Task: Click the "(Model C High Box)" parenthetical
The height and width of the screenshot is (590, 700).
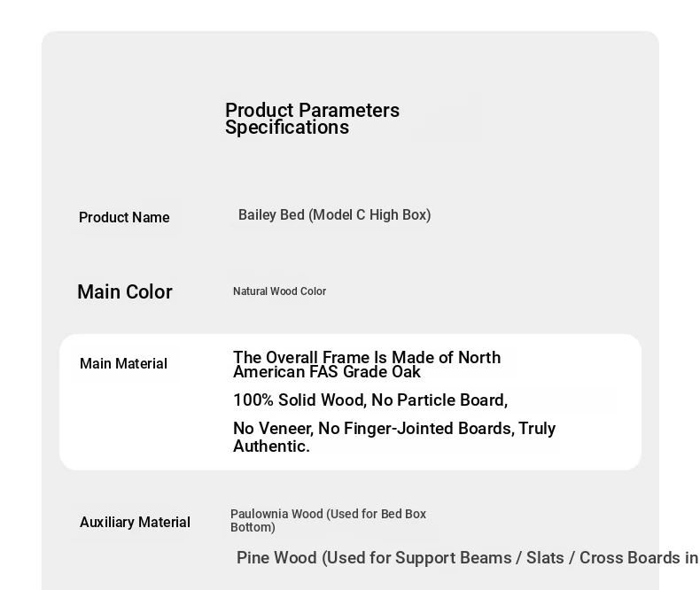Action: pyautogui.click(x=369, y=215)
